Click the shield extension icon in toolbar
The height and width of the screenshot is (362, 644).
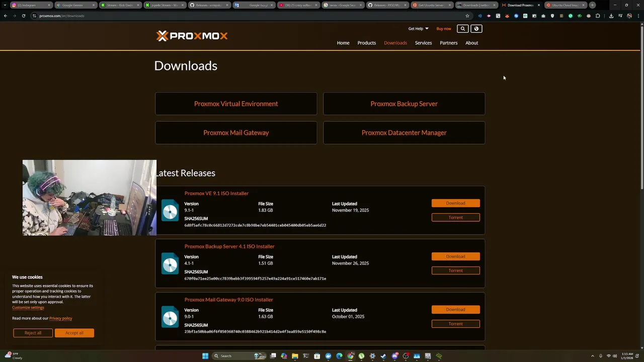pos(552,16)
